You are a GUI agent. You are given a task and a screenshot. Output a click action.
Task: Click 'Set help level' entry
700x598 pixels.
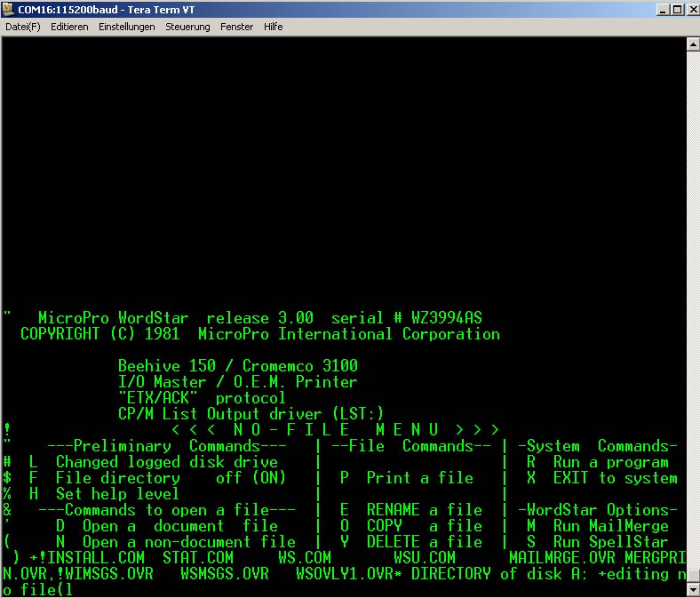(117, 494)
